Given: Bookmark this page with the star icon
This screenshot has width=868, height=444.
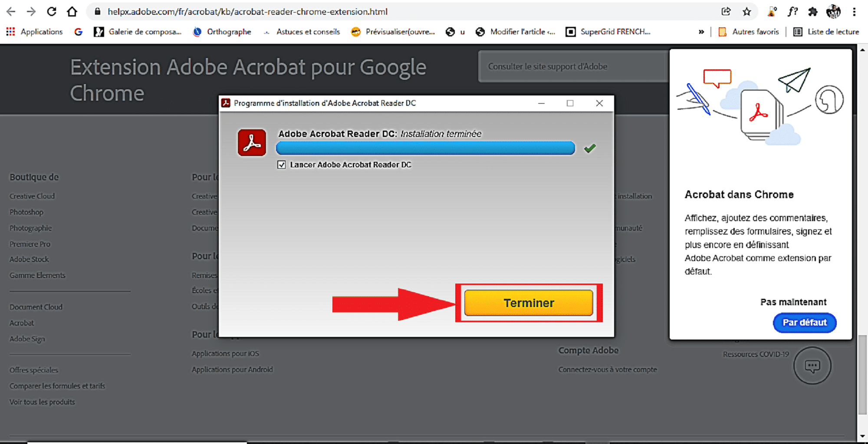Looking at the screenshot, I should (x=746, y=12).
